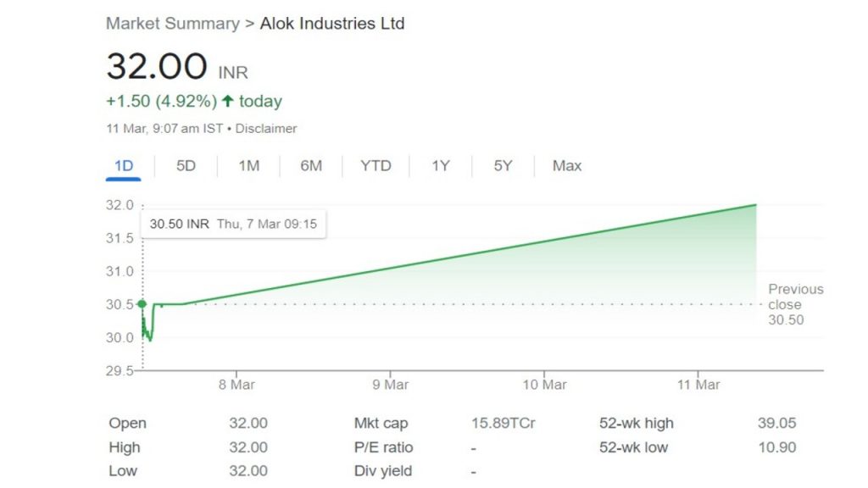Click the 8 Mar axis marker
This screenshot has width=868, height=488.
tap(236, 385)
